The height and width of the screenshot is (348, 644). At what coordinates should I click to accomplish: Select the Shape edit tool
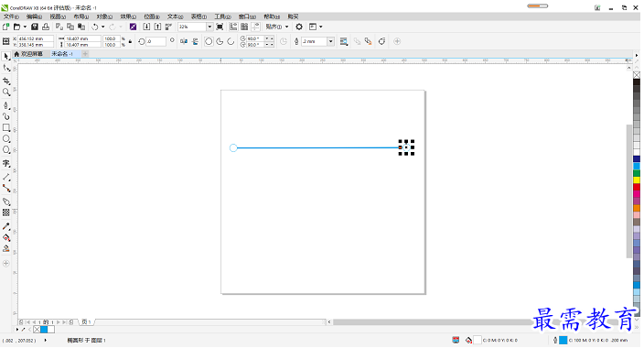pyautogui.click(x=6, y=69)
